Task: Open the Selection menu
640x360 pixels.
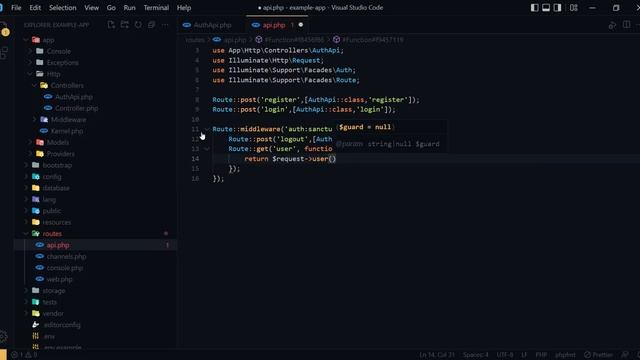Action: click(x=62, y=8)
